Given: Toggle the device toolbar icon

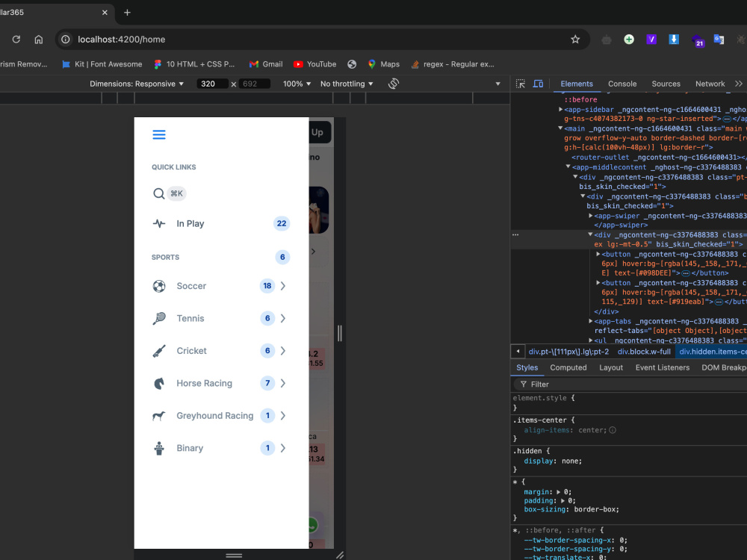Looking at the screenshot, I should pos(538,84).
